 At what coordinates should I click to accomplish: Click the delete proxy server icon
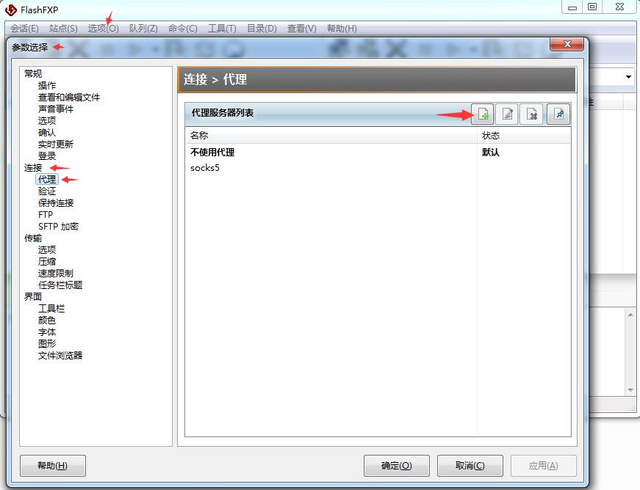532,114
